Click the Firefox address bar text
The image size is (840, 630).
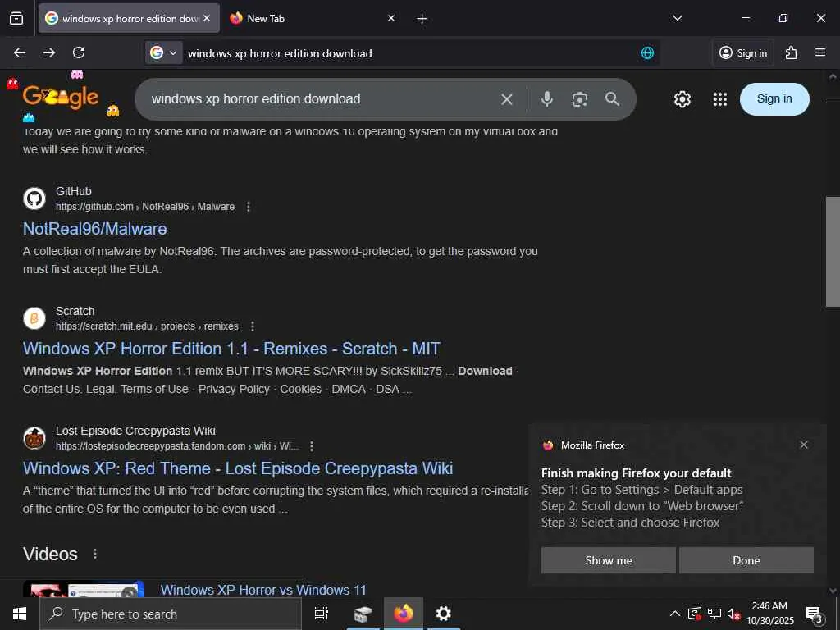(x=281, y=53)
